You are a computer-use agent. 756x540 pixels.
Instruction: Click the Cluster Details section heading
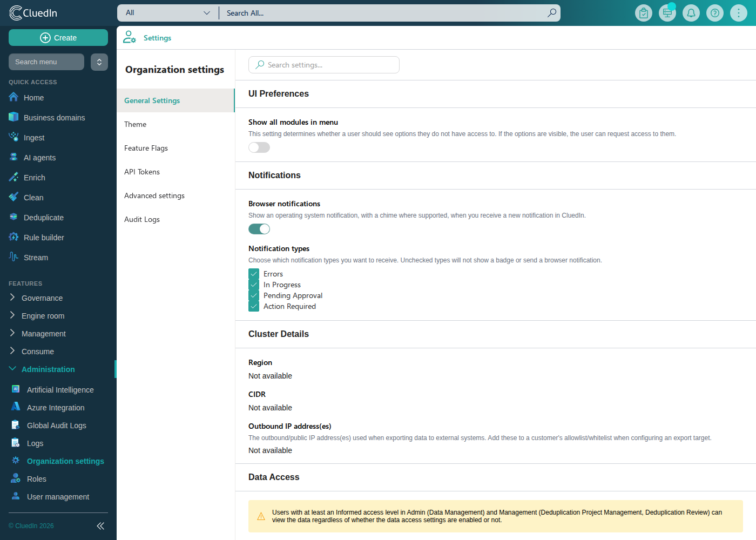(x=279, y=334)
